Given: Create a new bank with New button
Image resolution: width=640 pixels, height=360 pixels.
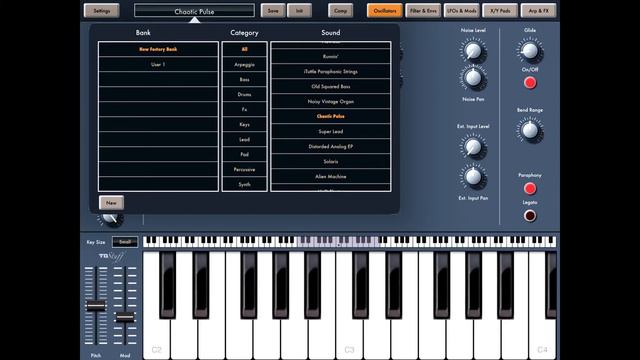Looking at the screenshot, I should [111, 202].
